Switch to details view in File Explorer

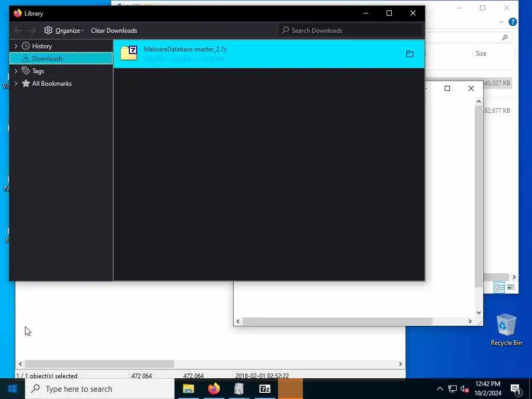499,287
